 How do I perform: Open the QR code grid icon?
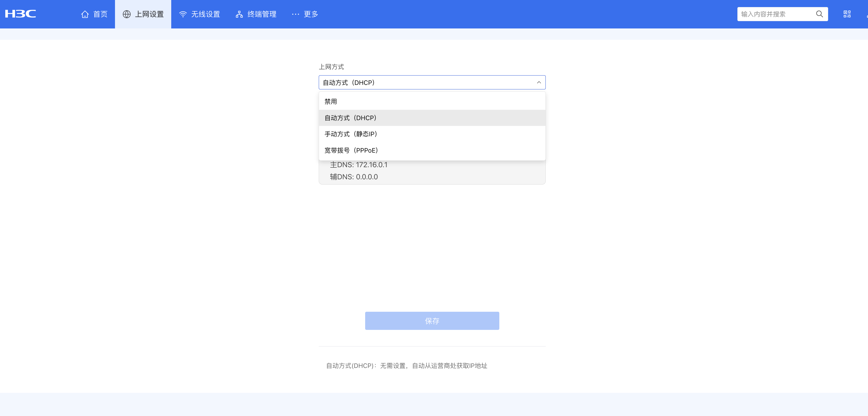pyautogui.click(x=847, y=14)
